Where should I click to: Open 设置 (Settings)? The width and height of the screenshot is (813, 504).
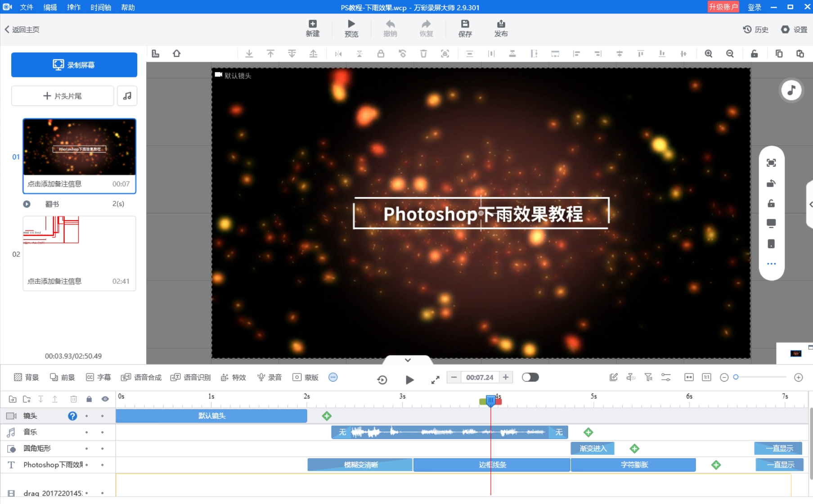794,29
